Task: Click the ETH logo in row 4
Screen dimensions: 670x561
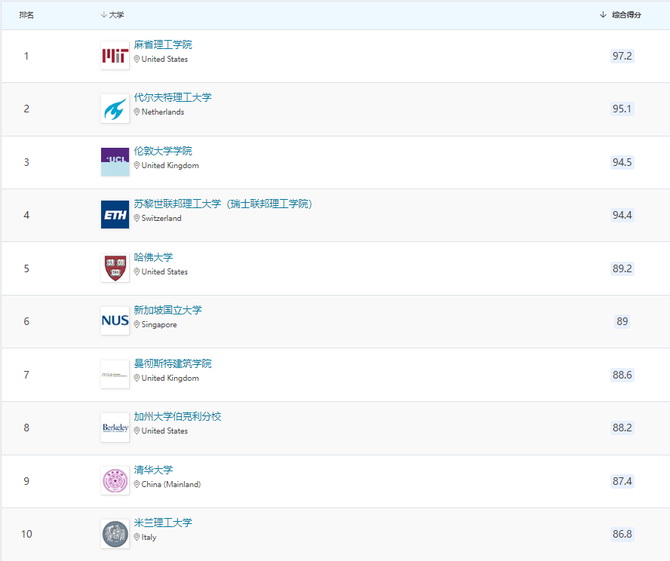Action: click(x=115, y=214)
